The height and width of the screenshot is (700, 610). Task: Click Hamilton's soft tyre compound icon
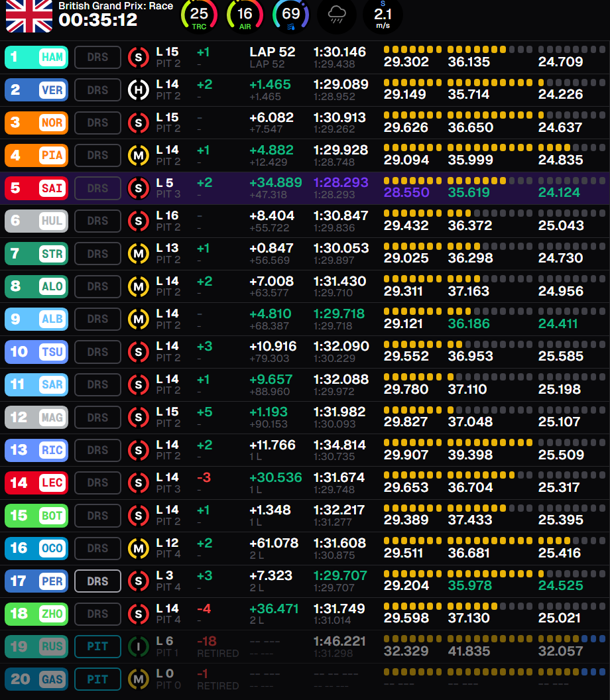(x=139, y=57)
